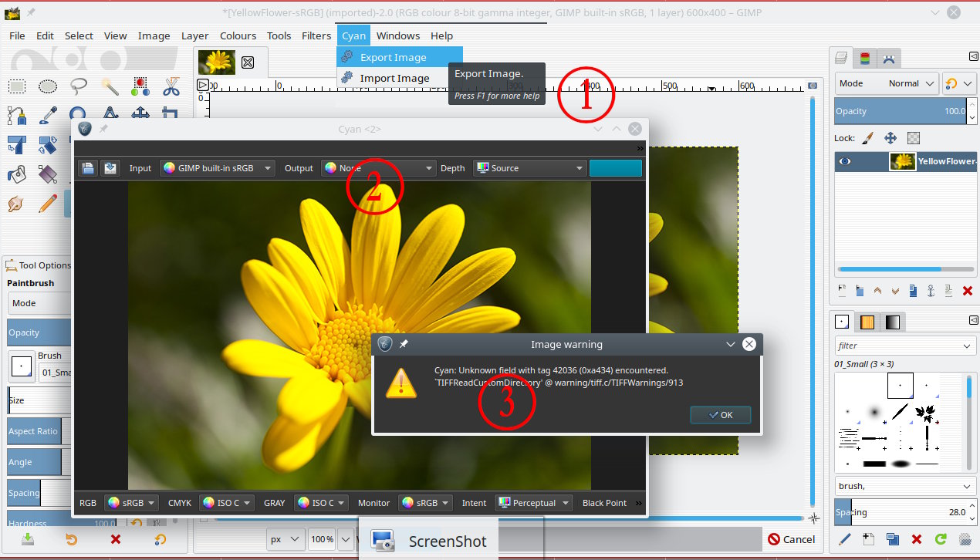Create a new brush icon
This screenshot has width=980, height=560.
click(869, 539)
